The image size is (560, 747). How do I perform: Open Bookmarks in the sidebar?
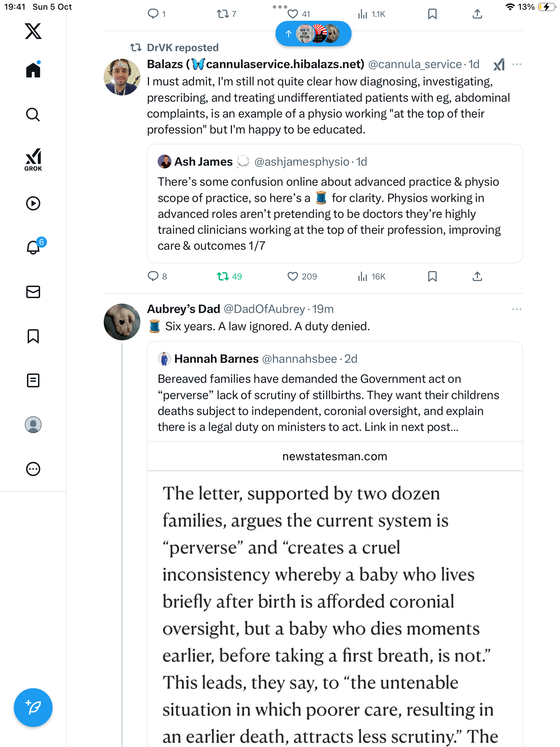33,336
